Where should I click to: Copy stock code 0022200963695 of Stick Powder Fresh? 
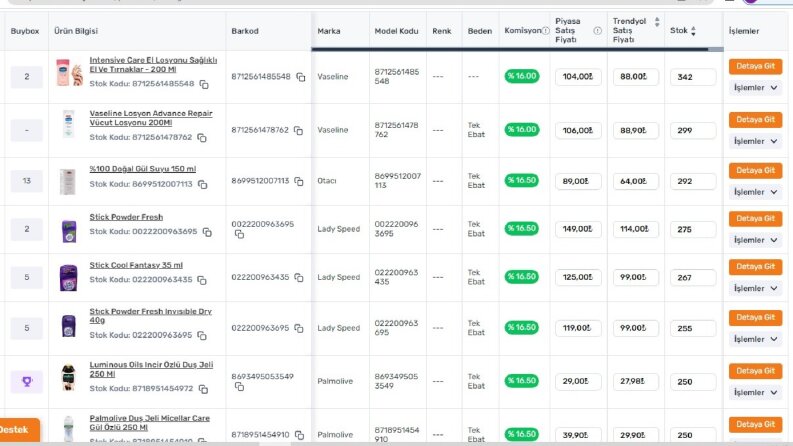point(207,232)
